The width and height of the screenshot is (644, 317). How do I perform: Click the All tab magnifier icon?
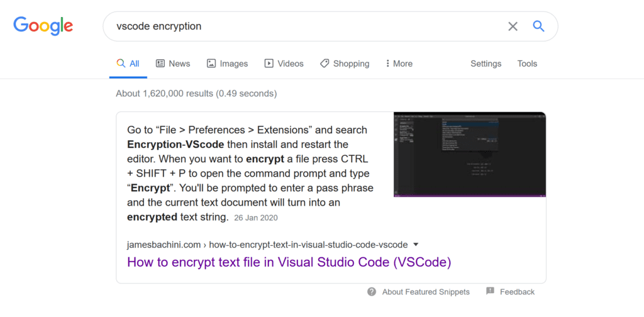[121, 64]
